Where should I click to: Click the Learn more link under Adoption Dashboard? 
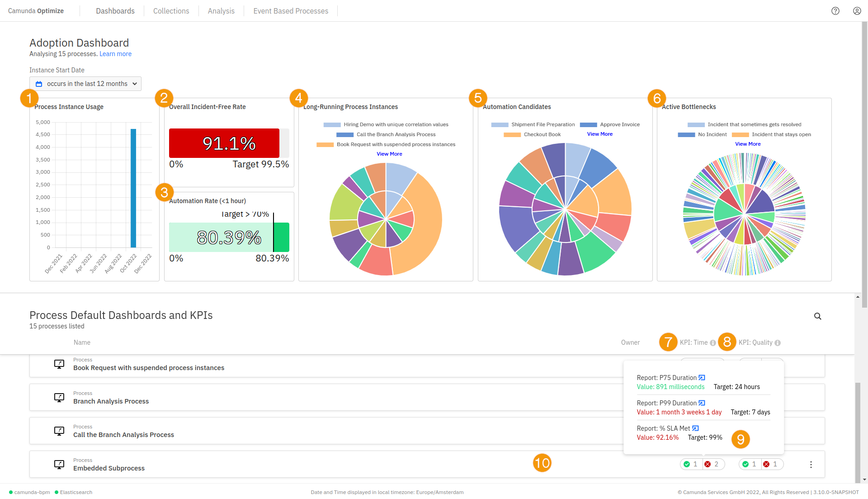pos(115,54)
